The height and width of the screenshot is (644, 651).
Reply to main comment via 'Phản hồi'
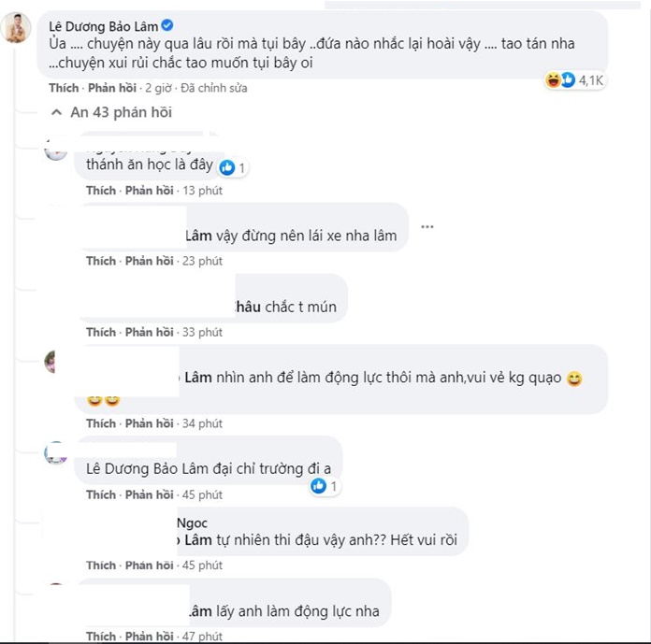(111, 88)
